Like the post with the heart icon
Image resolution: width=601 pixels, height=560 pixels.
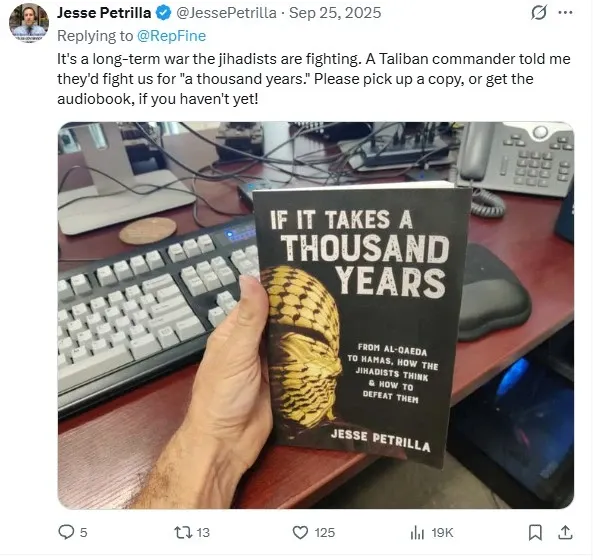pyautogui.click(x=300, y=532)
